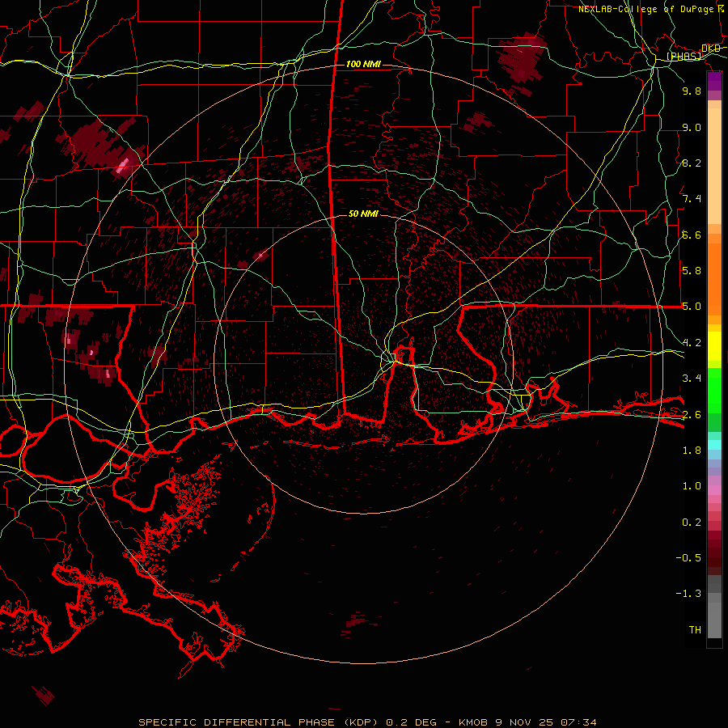The width and height of the screenshot is (728, 728).
Task: Select the 7.4 legend value
Action: click(x=692, y=199)
